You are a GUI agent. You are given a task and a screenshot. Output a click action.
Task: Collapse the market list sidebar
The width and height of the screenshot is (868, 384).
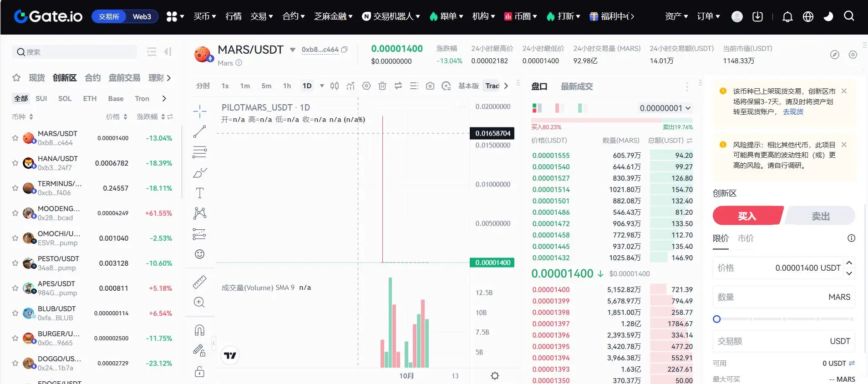tap(168, 52)
